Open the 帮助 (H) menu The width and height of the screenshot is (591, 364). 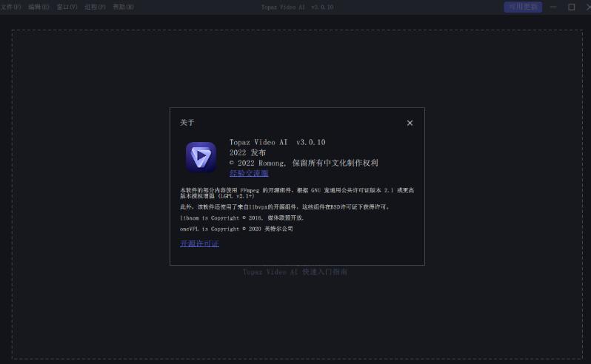pyautogui.click(x=123, y=7)
